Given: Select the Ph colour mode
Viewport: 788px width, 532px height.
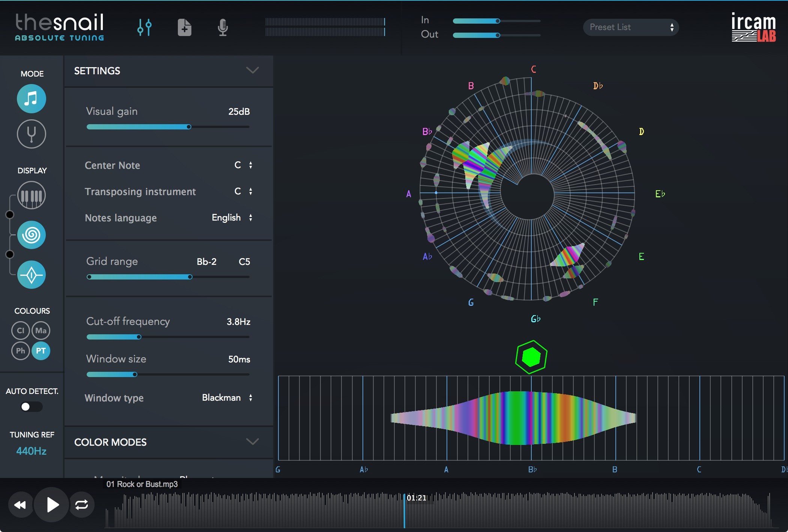Looking at the screenshot, I should [x=21, y=351].
